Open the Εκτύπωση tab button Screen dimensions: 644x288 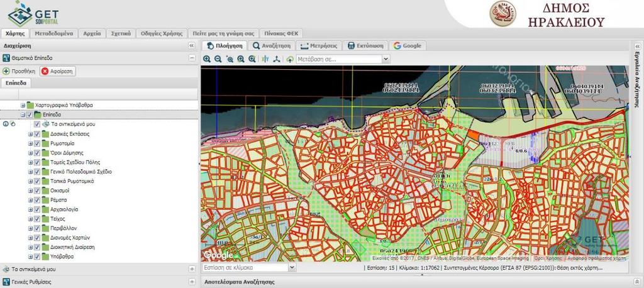365,46
